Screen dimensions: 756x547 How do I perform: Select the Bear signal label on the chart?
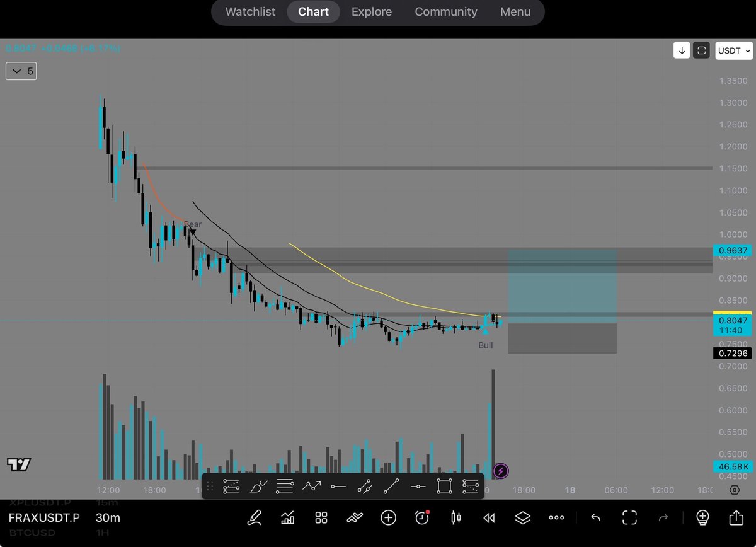(x=193, y=224)
